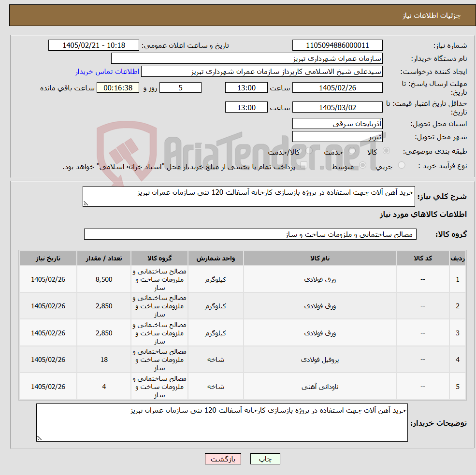The width and height of the screenshot is (476, 475).
Task: Click delivery province field آذربایجان شرقی
Action: click(x=337, y=124)
